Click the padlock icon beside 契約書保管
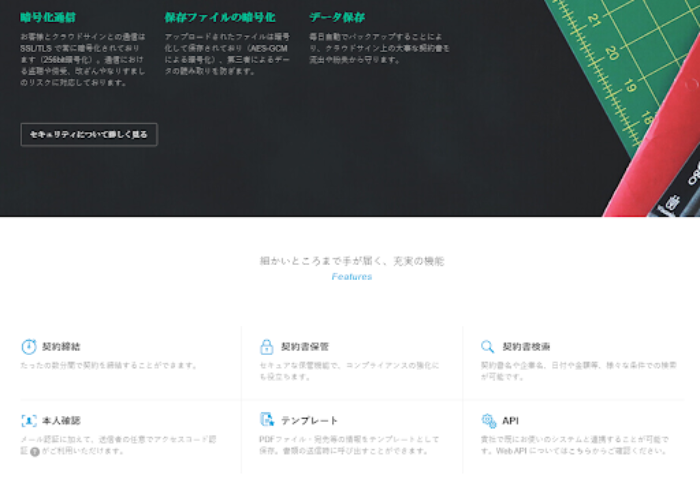This screenshot has height=479, width=700. tap(267, 347)
